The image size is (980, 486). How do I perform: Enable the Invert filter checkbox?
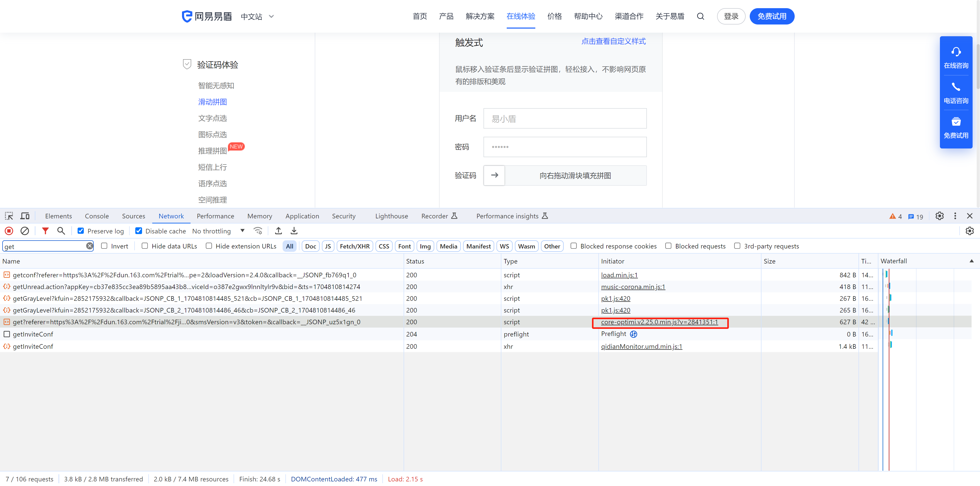click(x=104, y=246)
